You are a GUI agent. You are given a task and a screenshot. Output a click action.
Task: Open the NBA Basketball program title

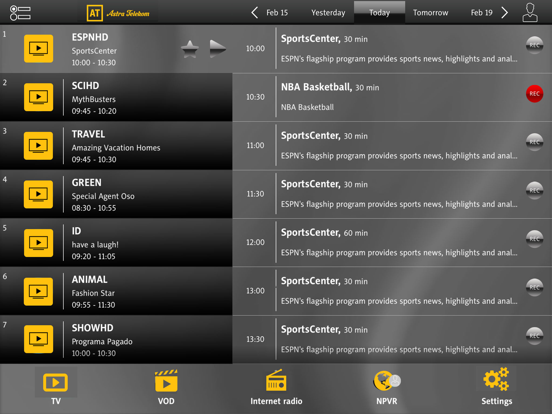point(316,87)
